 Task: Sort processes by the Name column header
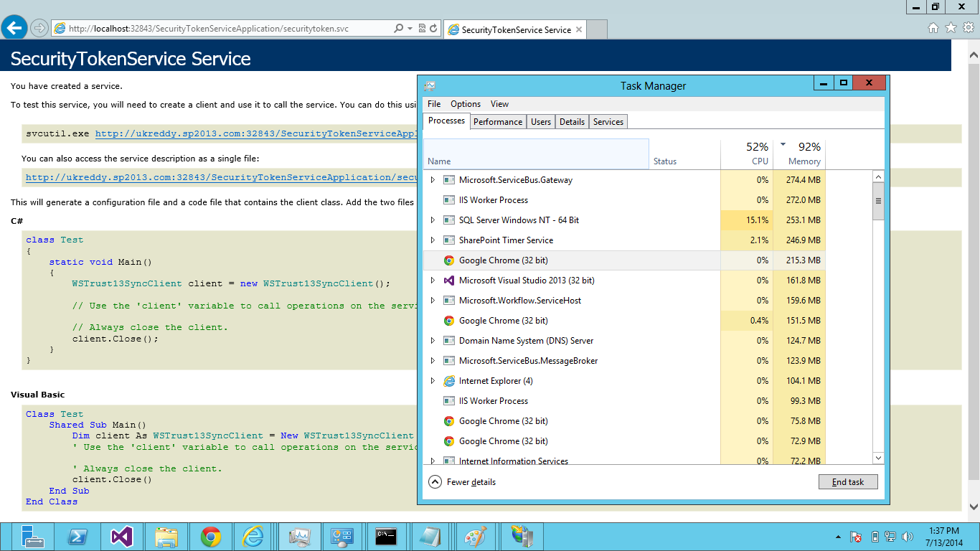(x=536, y=154)
